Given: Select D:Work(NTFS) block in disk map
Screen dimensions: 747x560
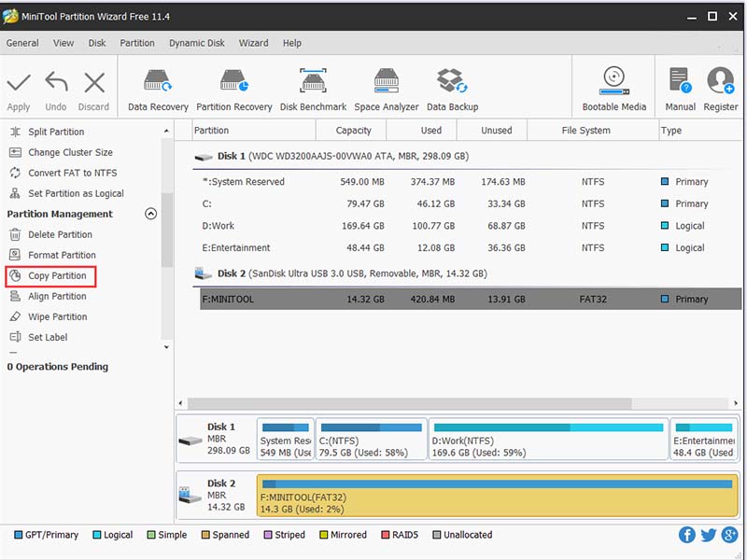Looking at the screenshot, I should coord(548,439).
